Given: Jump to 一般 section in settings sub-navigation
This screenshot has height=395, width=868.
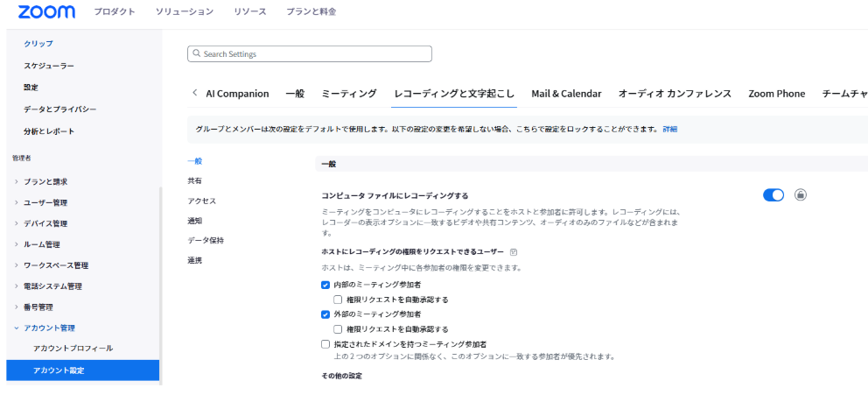Looking at the screenshot, I should (x=195, y=161).
